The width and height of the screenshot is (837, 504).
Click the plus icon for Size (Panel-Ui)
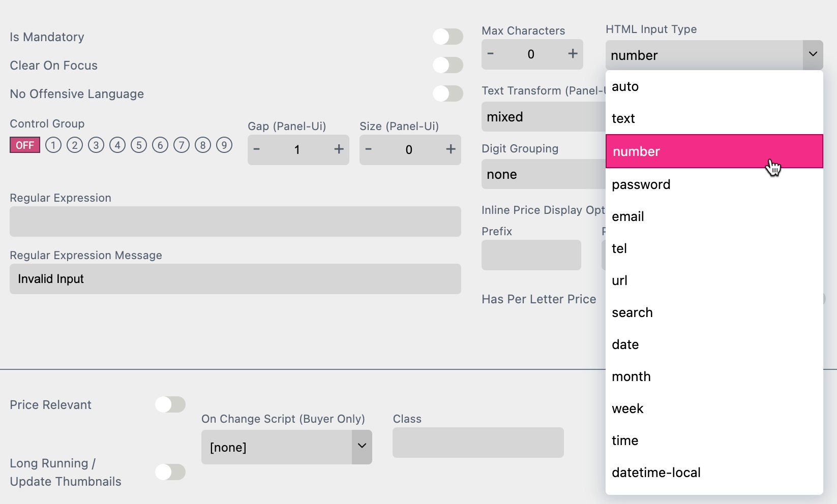click(x=450, y=149)
